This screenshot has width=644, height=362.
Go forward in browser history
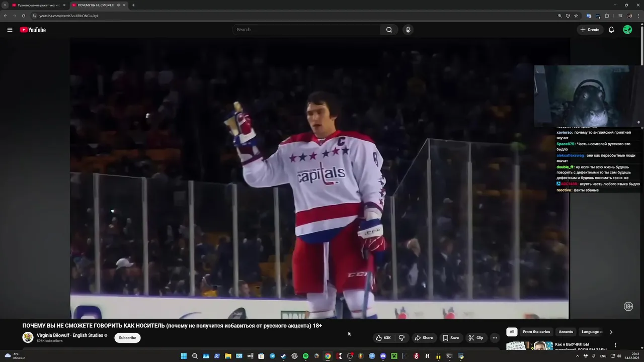(x=14, y=16)
